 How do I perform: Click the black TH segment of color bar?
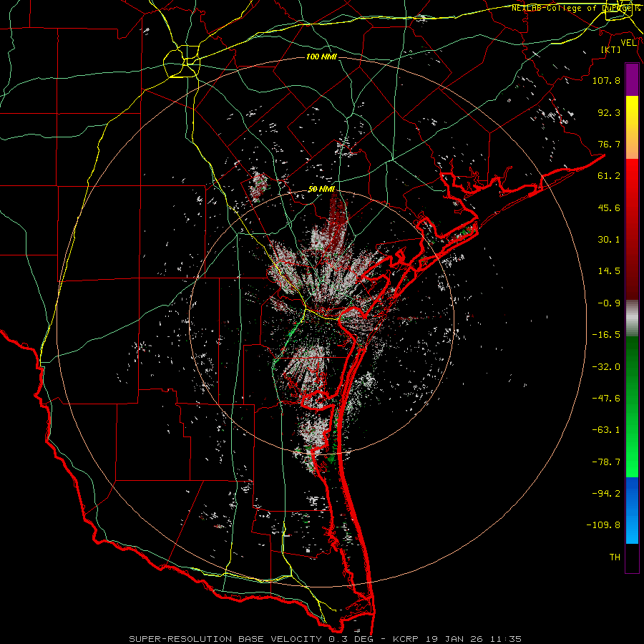tap(632, 557)
